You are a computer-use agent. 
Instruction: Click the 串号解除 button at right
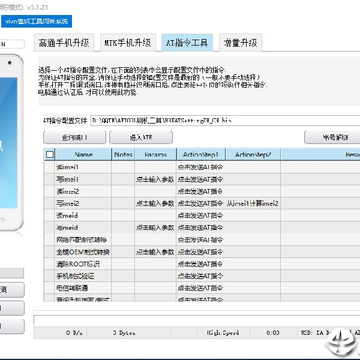point(332,137)
